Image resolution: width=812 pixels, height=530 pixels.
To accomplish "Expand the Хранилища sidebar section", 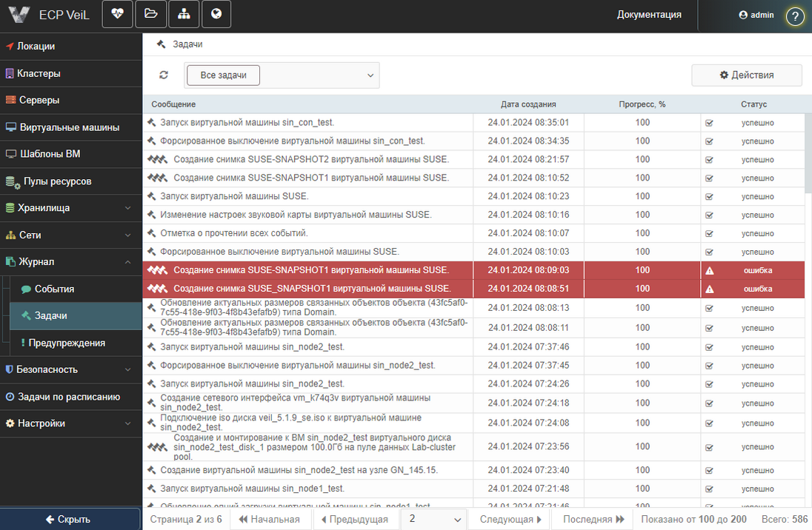I will coord(71,208).
